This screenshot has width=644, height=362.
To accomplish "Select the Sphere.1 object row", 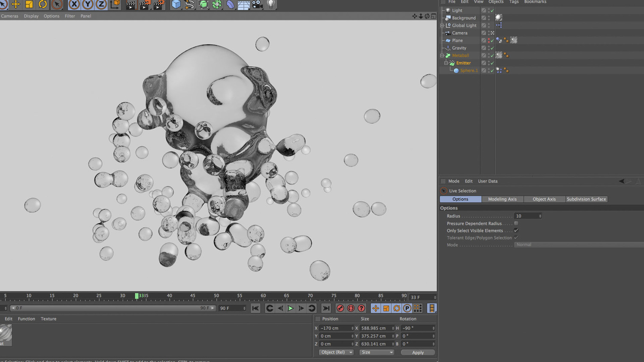I will coord(469,70).
